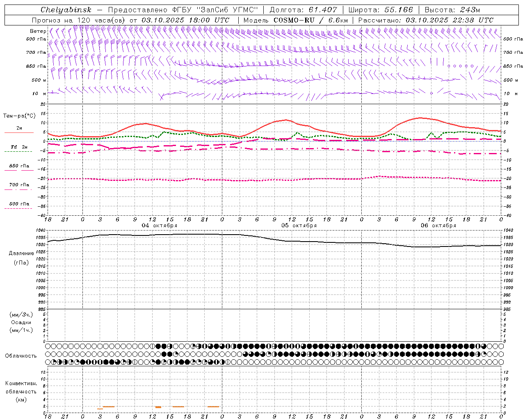Click the thick orange convective bar at hour 12-13

tap(158, 407)
